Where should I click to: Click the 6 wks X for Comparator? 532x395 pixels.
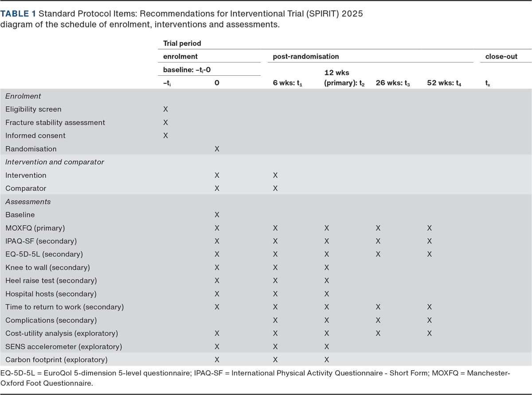point(275,188)
